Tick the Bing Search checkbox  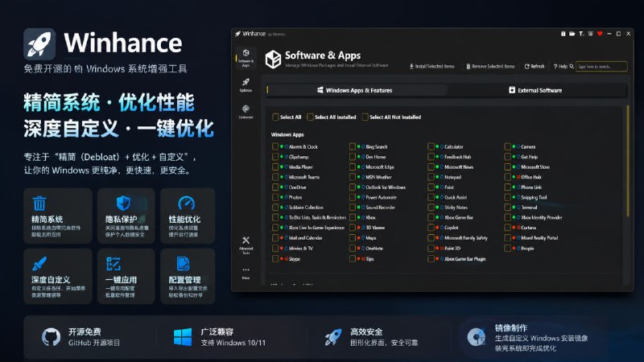pos(353,146)
